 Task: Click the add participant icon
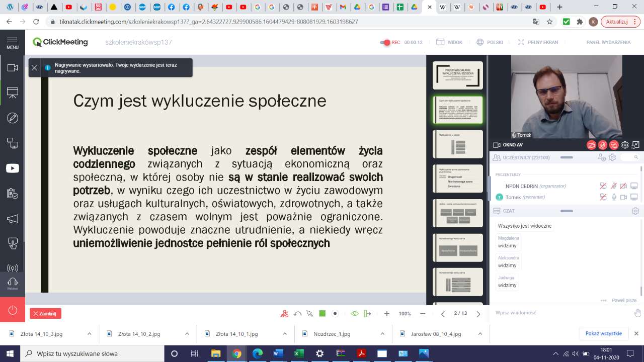[601, 157]
